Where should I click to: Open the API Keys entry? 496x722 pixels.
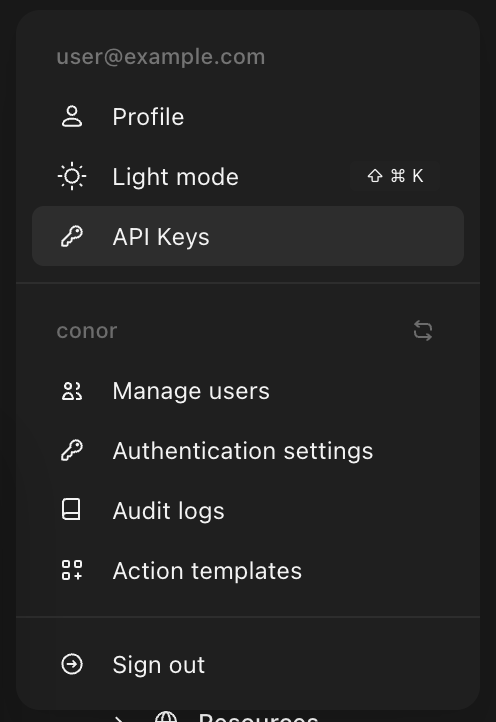pos(248,236)
